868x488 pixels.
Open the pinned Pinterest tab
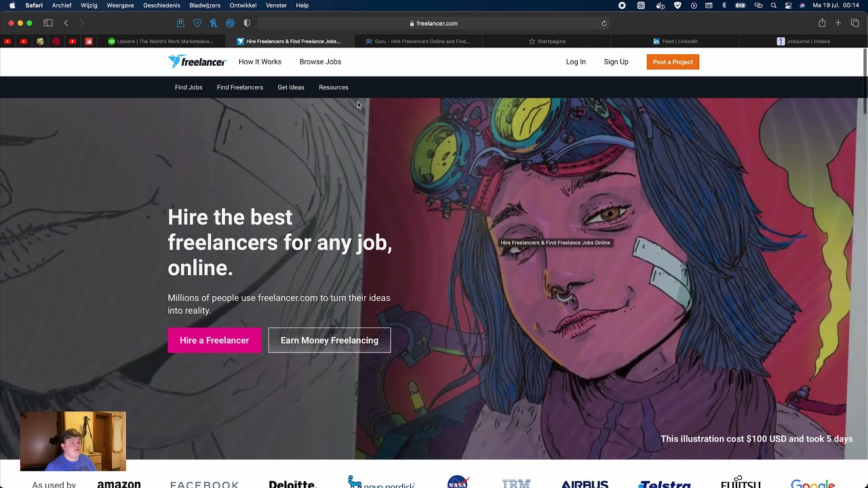pos(56,41)
